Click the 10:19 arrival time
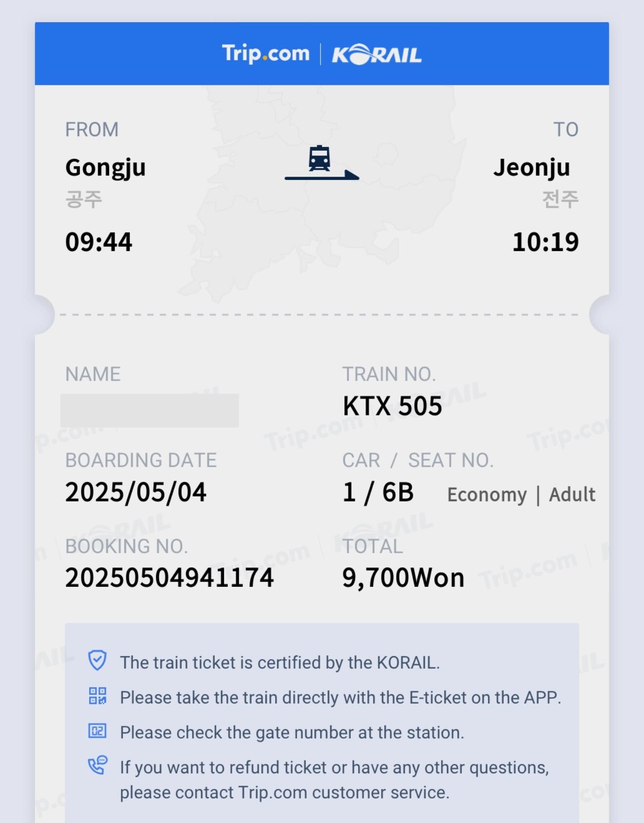Screen dimensions: 644x823 coord(545,242)
